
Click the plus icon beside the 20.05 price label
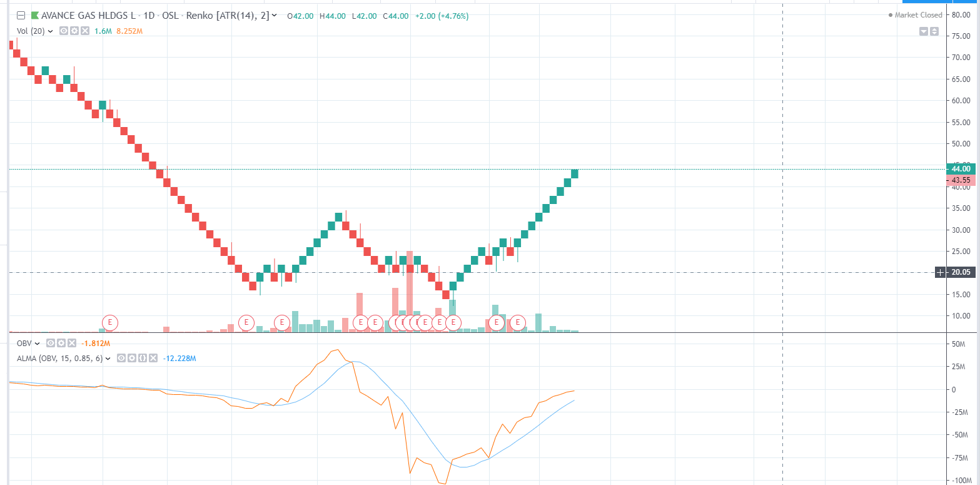941,272
